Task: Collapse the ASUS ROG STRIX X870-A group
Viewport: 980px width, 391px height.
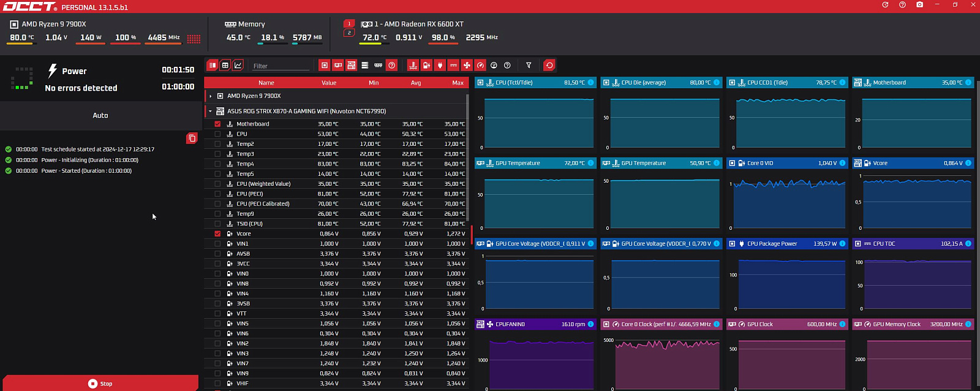Action: tap(210, 112)
